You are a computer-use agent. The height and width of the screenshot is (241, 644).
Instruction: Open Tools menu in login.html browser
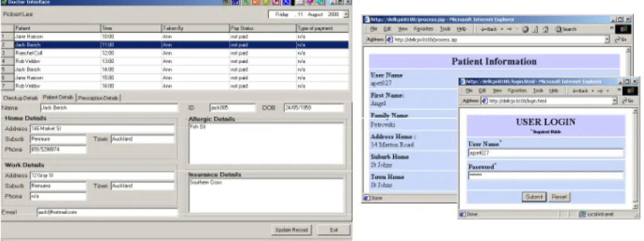[538, 91]
